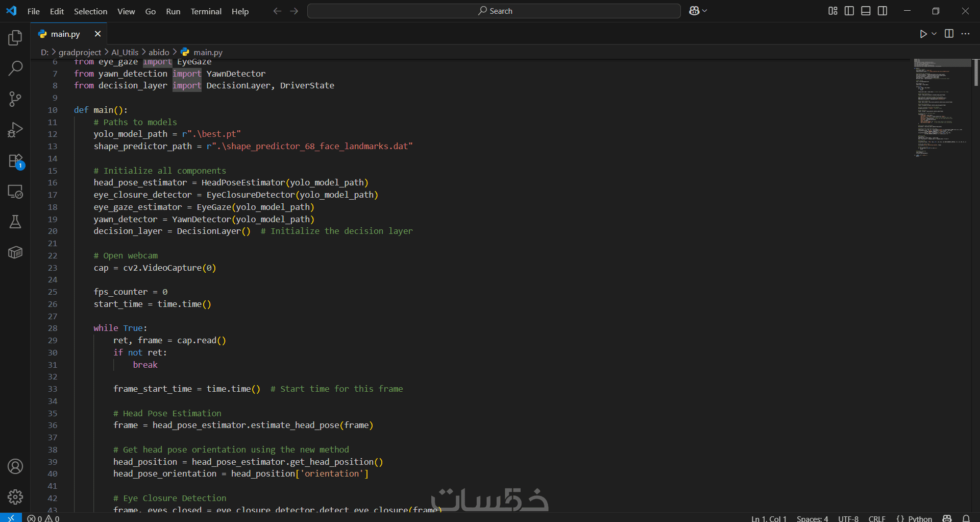This screenshot has height=522, width=980.
Task: Click the 'break' statement on line 31
Action: (x=145, y=365)
